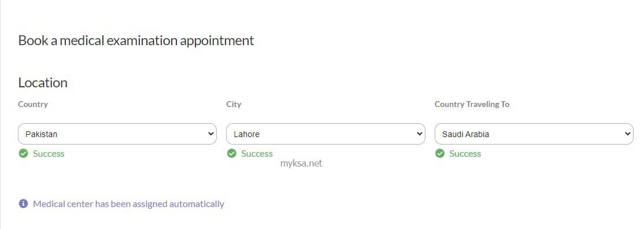Click the Success text under the City field

[x=257, y=154]
